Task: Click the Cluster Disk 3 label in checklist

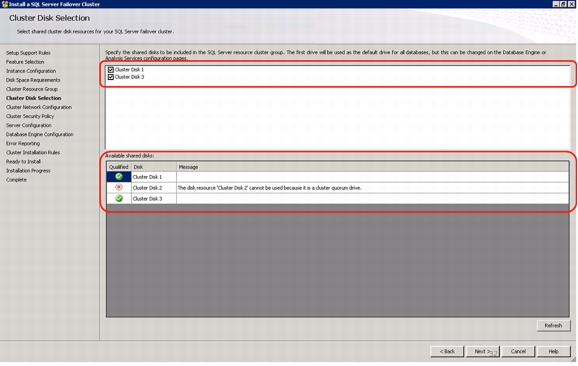Action: pyautogui.click(x=129, y=77)
